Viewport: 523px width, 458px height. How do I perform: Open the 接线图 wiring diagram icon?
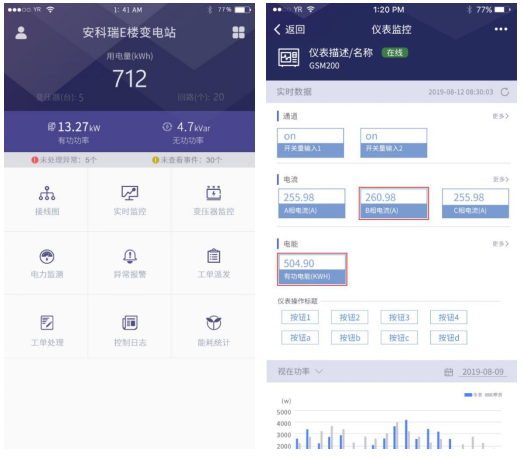[47, 193]
